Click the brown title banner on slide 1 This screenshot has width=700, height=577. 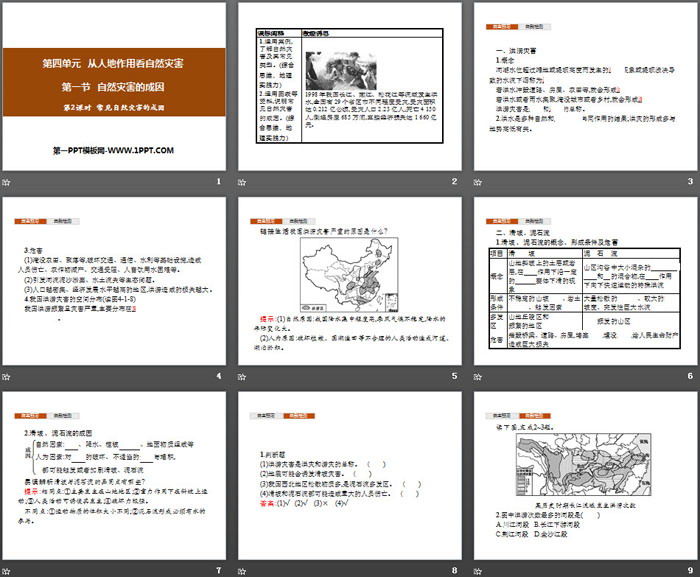(114, 82)
